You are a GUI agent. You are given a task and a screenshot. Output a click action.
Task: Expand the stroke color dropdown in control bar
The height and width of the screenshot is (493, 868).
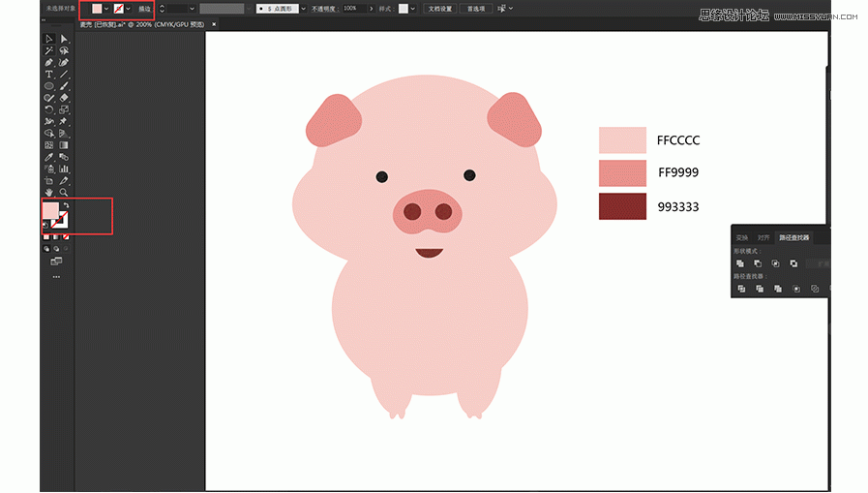tap(128, 9)
